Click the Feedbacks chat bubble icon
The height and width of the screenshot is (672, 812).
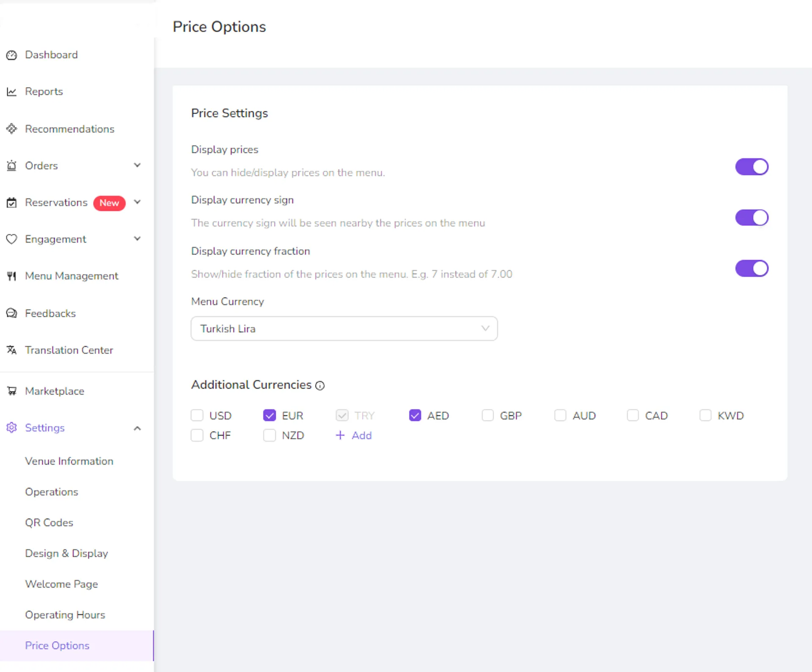click(12, 313)
